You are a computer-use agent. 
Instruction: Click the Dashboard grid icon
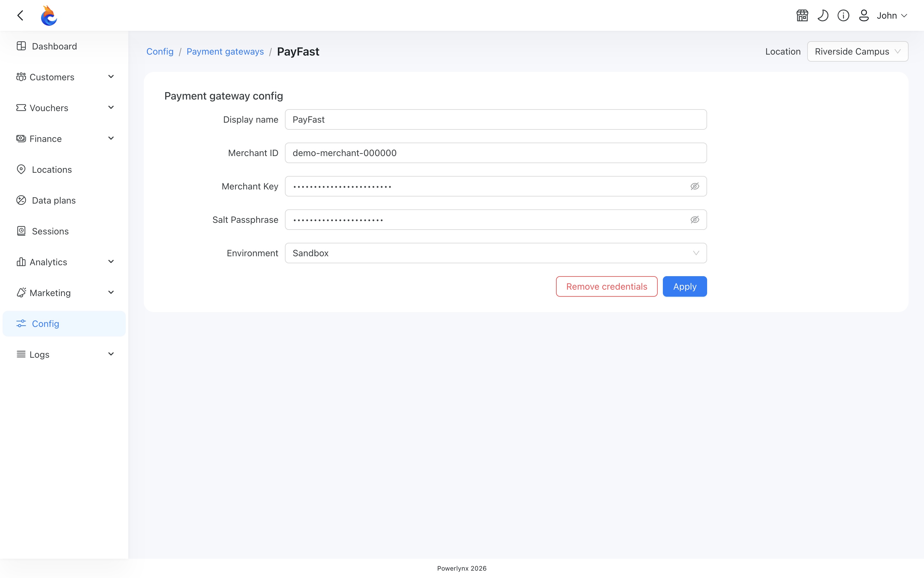[21, 46]
